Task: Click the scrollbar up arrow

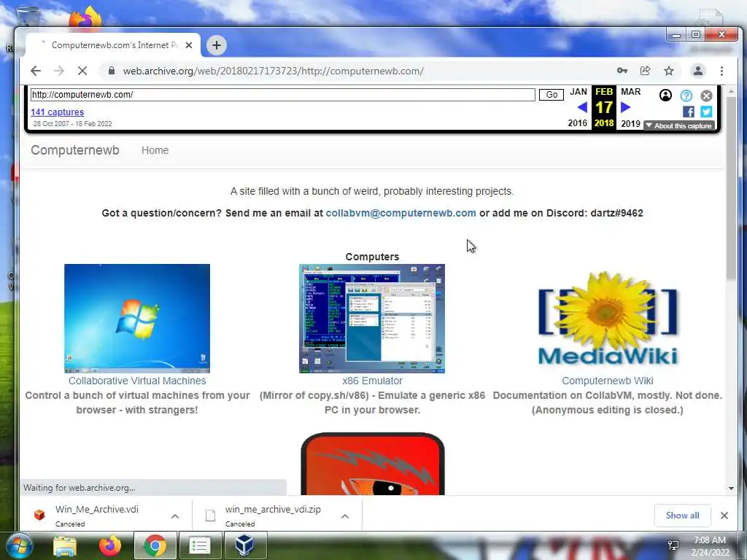Action: pyautogui.click(x=731, y=91)
